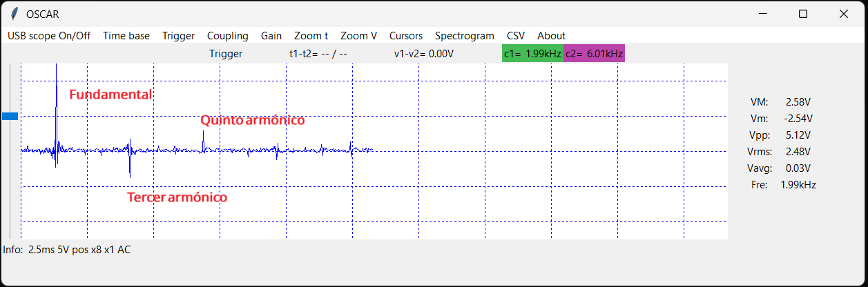Image resolution: width=868 pixels, height=287 pixels.
Task: Click the Vrms 2.48V measurement
Action: pos(780,151)
